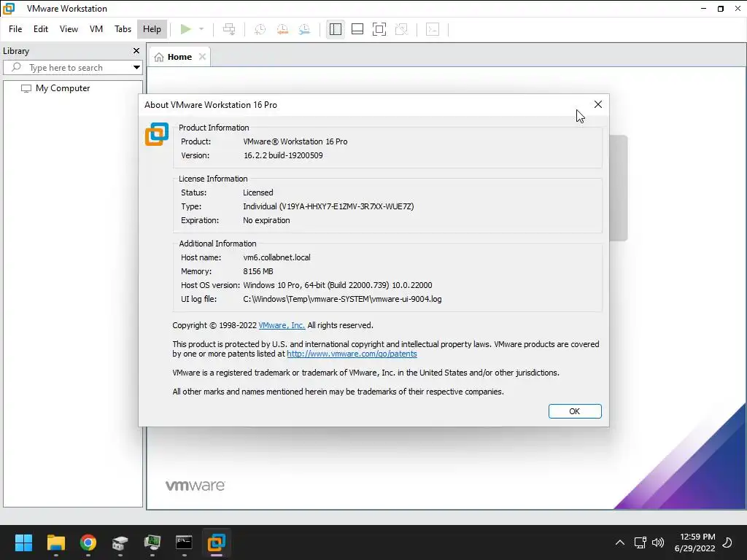747x560 pixels.
Task: Open File Explorer from the taskbar
Action: pos(55,542)
